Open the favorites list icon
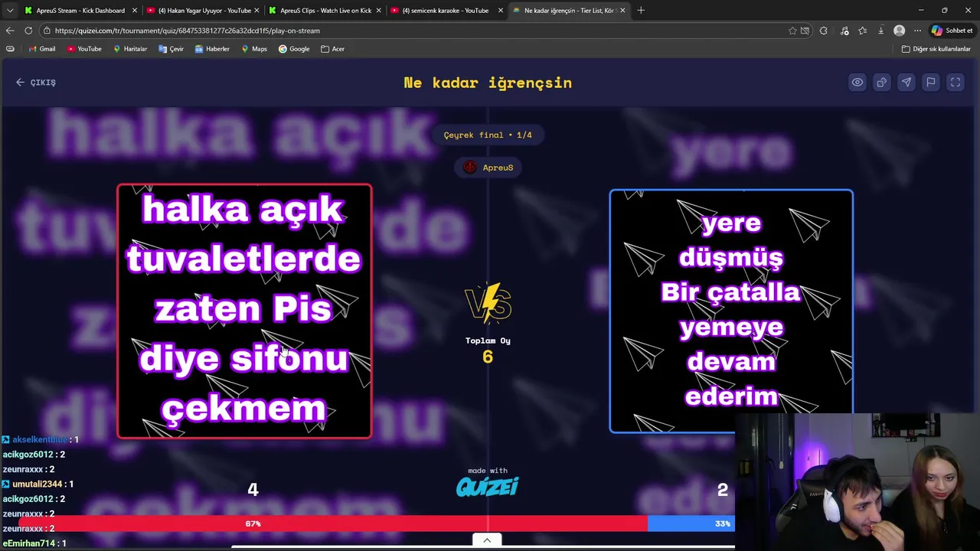 863,31
